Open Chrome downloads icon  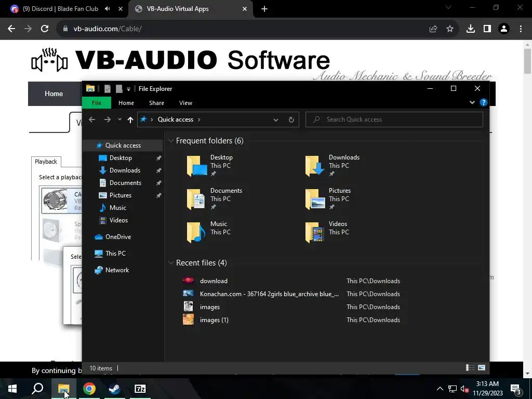pyautogui.click(x=471, y=29)
